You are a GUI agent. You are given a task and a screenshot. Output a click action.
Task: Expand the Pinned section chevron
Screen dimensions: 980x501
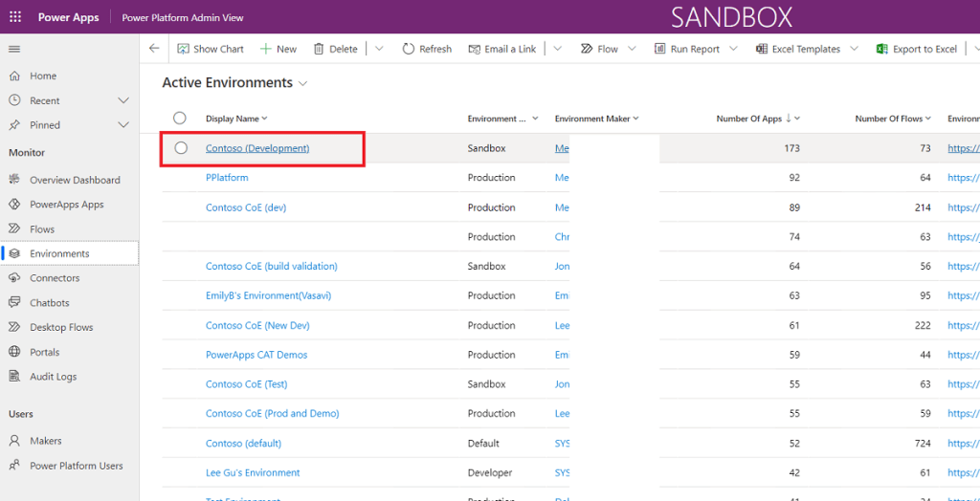tap(123, 125)
